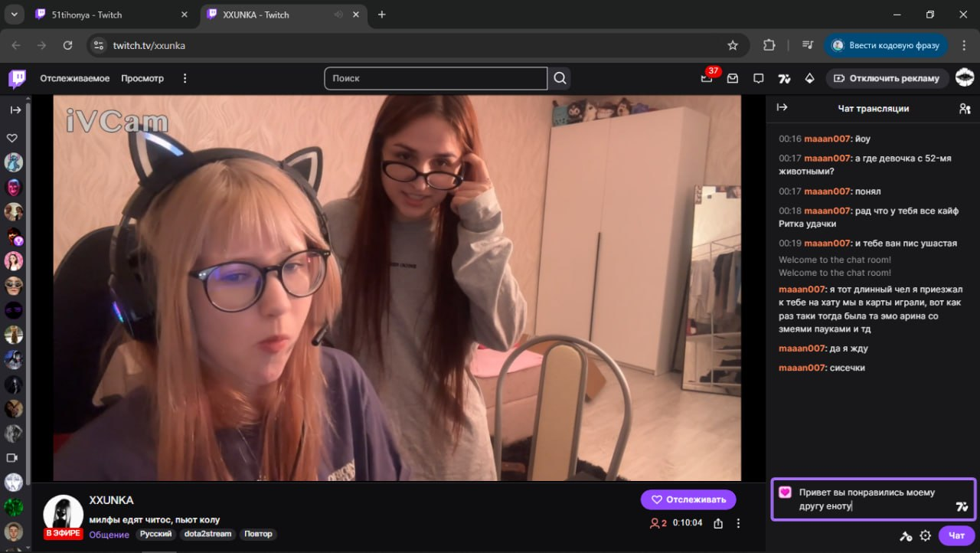Expand the left sidebar of followed channels
Image resolution: width=980 pixels, height=553 pixels.
tap(15, 110)
